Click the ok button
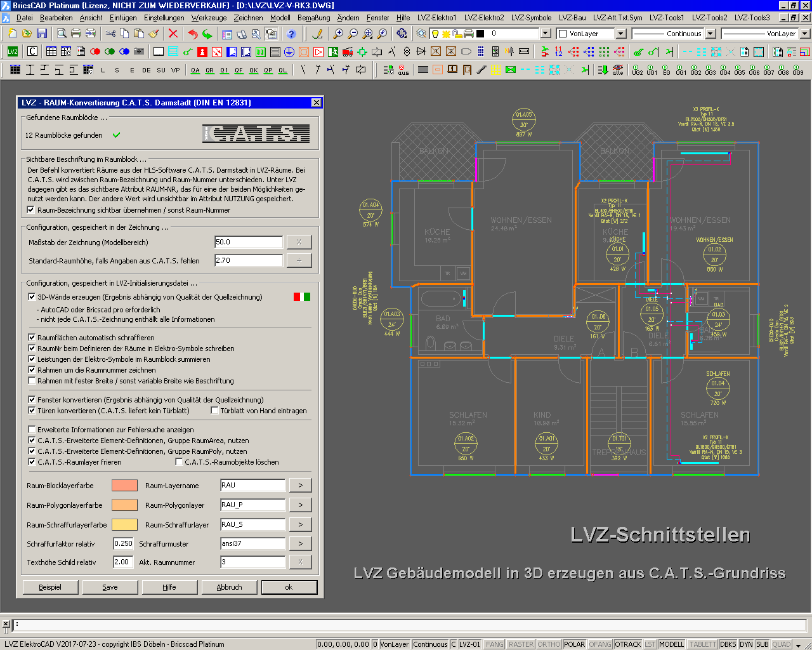 (289, 587)
